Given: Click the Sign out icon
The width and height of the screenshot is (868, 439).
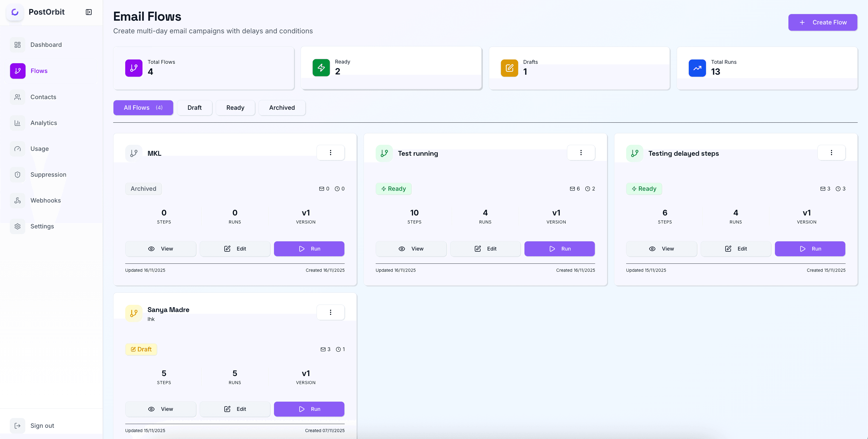Looking at the screenshot, I should [18, 426].
